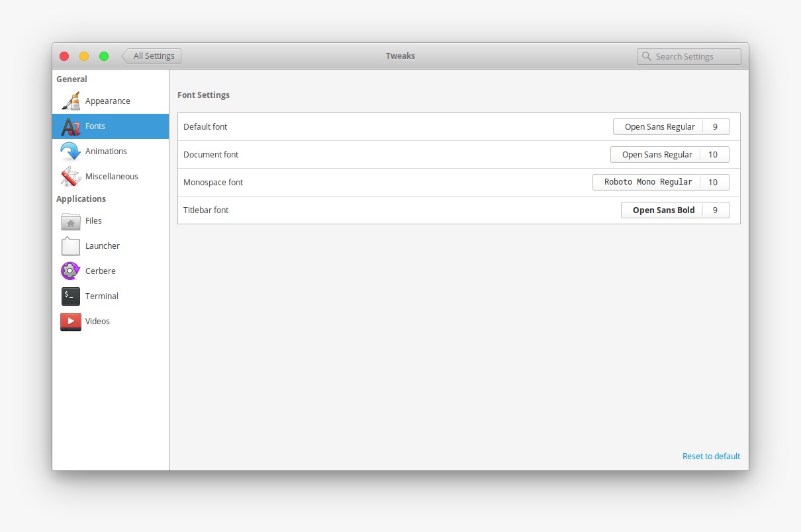Open Launcher settings via its icon
This screenshot has height=532, width=801.
(x=70, y=245)
